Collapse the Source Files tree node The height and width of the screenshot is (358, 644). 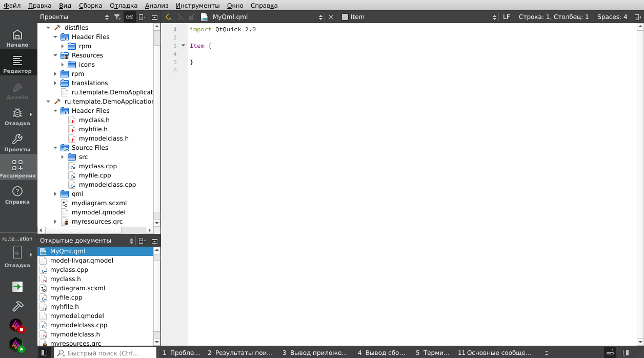pos(55,148)
